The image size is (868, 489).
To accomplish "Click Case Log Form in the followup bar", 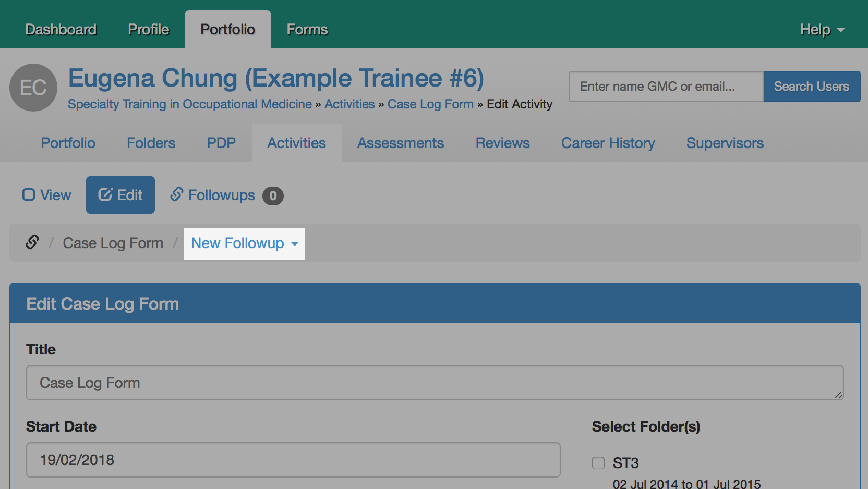I will click(113, 243).
